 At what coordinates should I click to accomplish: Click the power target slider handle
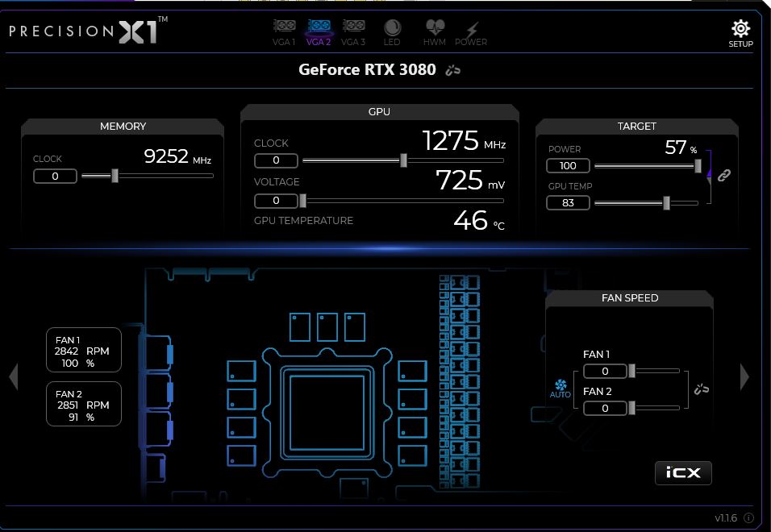(698, 166)
